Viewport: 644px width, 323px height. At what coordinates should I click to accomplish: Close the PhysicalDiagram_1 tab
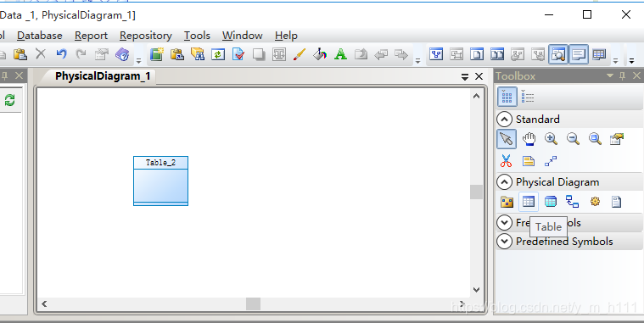(x=479, y=76)
